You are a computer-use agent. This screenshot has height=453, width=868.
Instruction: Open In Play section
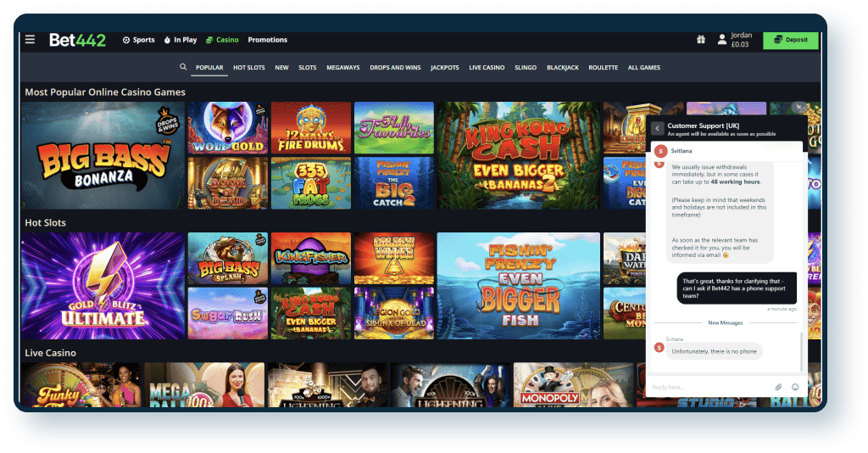point(181,40)
